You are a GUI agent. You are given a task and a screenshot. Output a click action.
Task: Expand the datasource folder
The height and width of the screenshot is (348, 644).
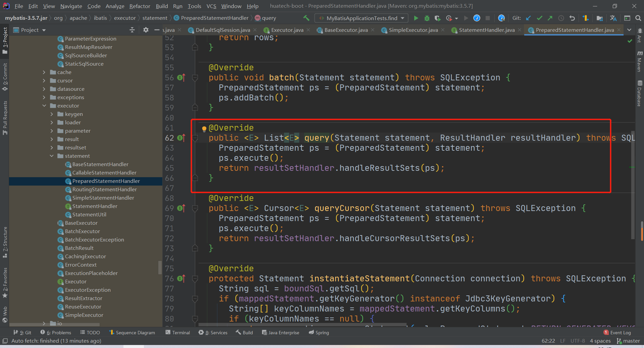(x=44, y=89)
